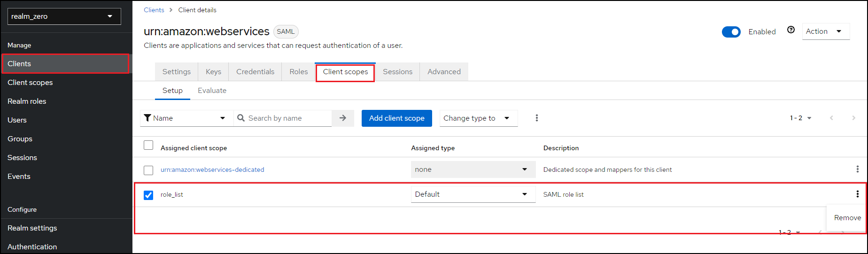Click the SAML protocol badge
868x254 pixels.
click(286, 31)
